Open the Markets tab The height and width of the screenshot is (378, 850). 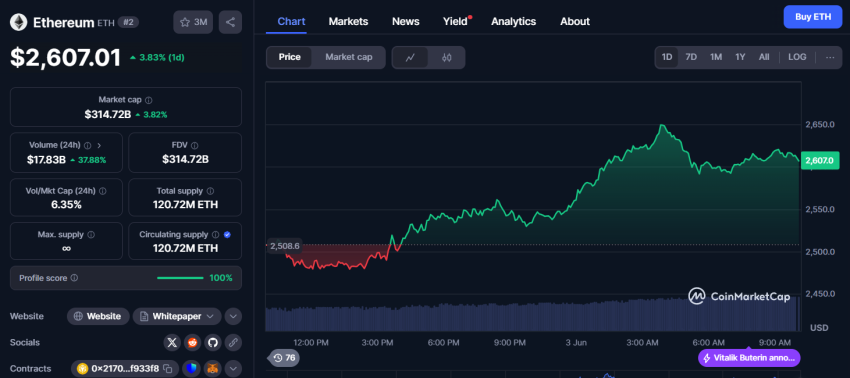[348, 21]
